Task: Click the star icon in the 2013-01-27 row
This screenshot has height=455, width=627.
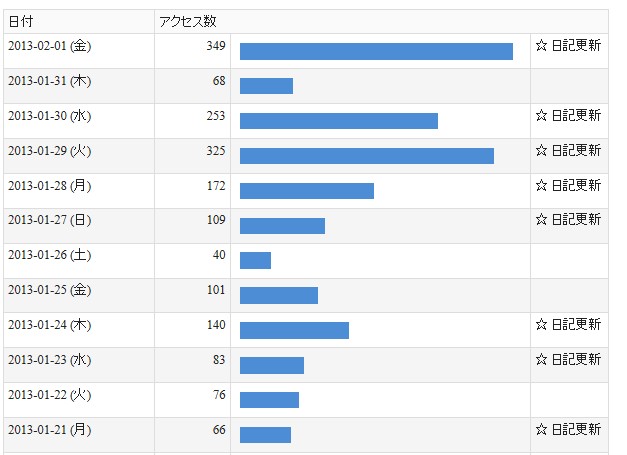Action: click(541, 220)
